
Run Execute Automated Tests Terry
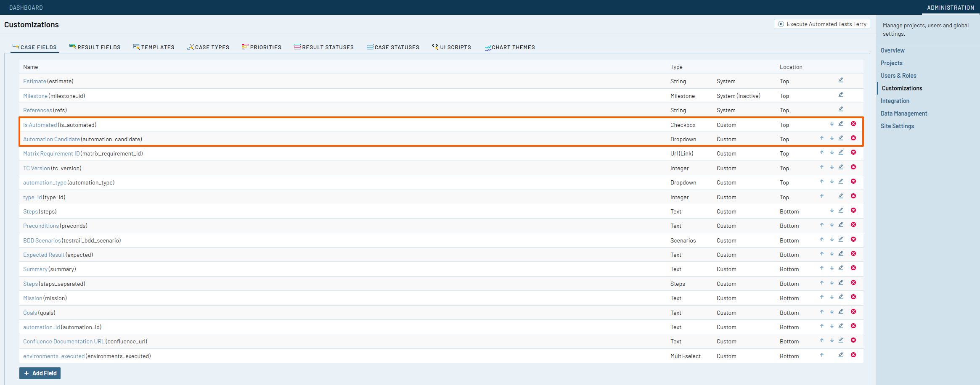[822, 24]
